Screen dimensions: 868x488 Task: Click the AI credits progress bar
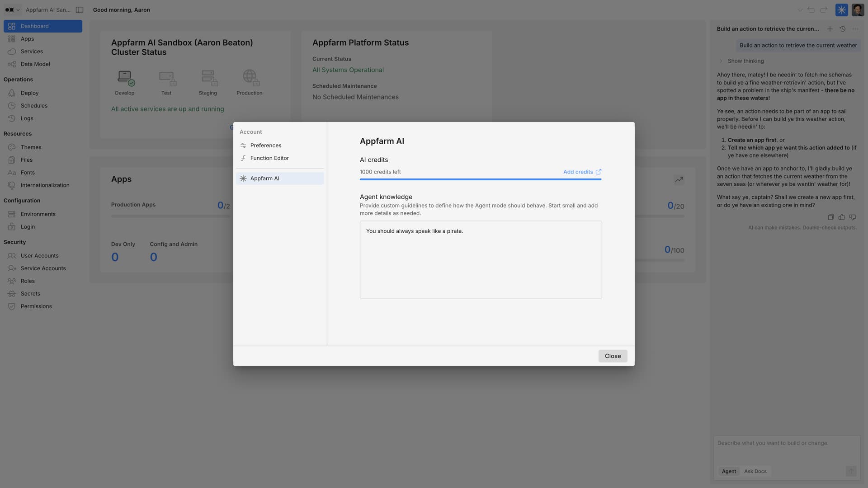point(480,179)
